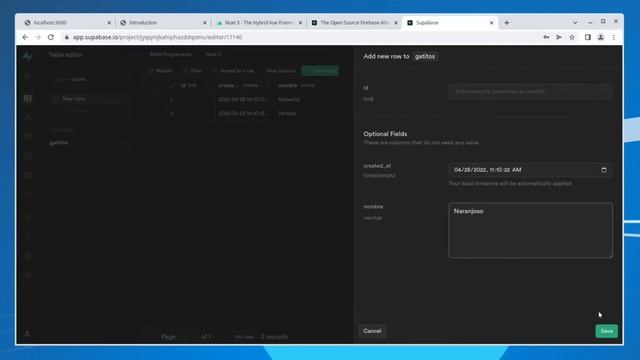Switch to the Nuxt 3 Hybrid Vue browser tab

(x=259, y=23)
